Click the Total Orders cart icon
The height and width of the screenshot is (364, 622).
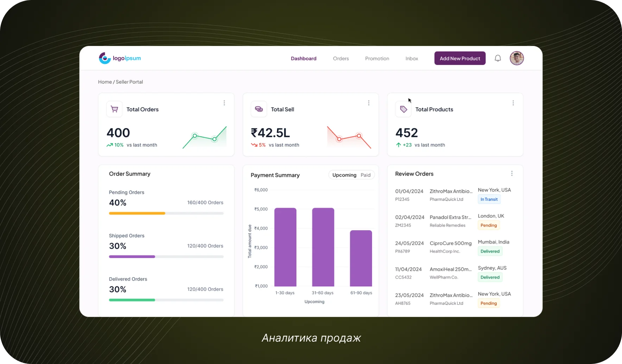pyautogui.click(x=114, y=109)
